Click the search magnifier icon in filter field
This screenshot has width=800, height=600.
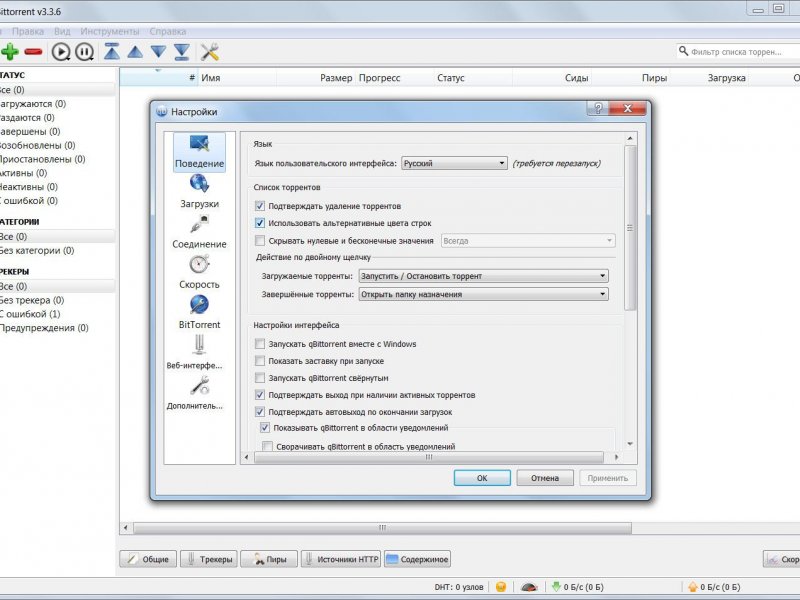click(x=683, y=51)
